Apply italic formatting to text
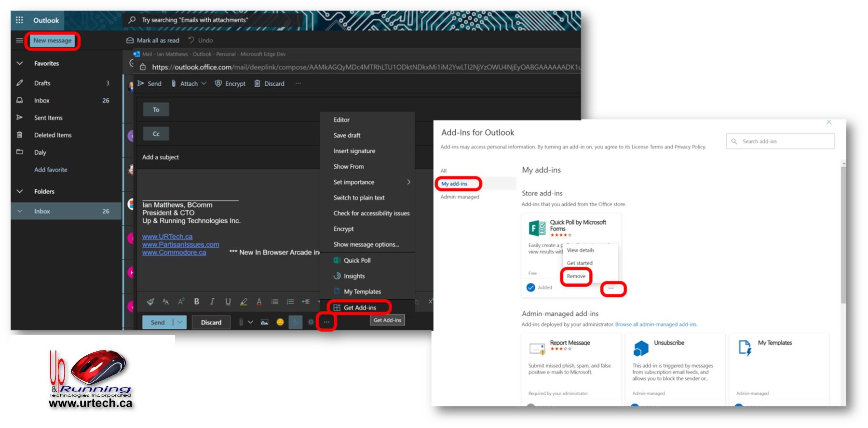The height and width of the screenshot is (428, 868). (212, 302)
